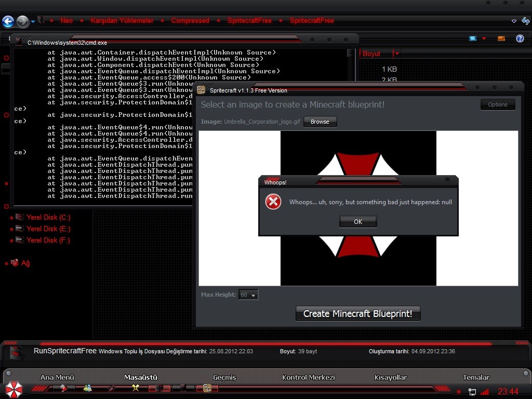The width and height of the screenshot is (532, 399).
Task: Open the Kontrol Merkezi tab
Action: 309,377
